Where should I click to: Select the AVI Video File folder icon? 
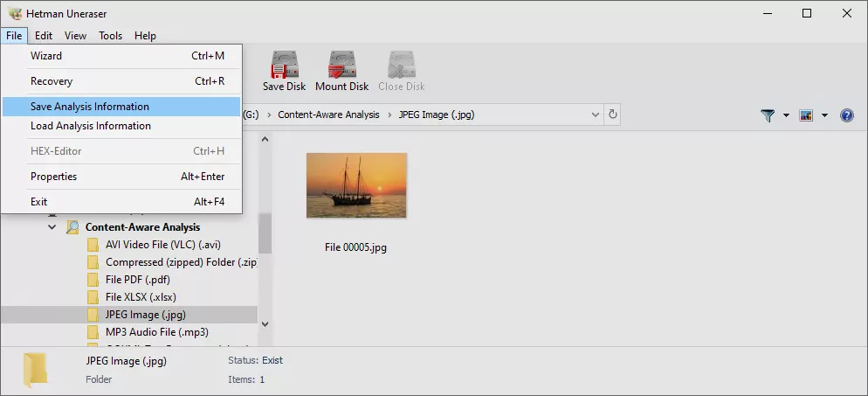(x=93, y=245)
